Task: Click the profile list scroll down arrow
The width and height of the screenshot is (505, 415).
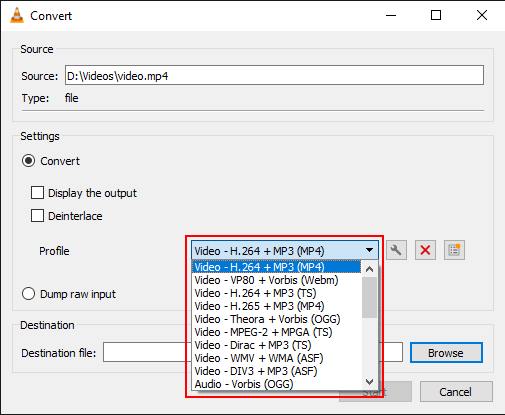Action: pyautogui.click(x=369, y=381)
